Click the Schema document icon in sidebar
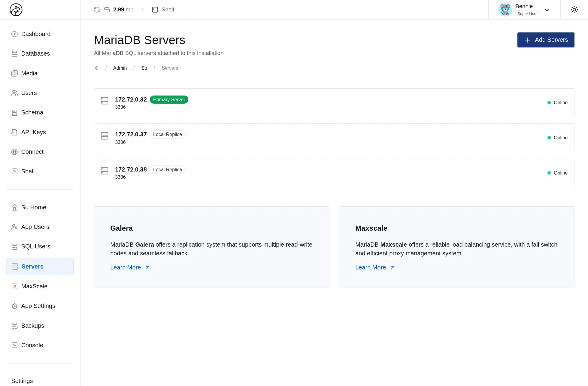 click(14, 113)
